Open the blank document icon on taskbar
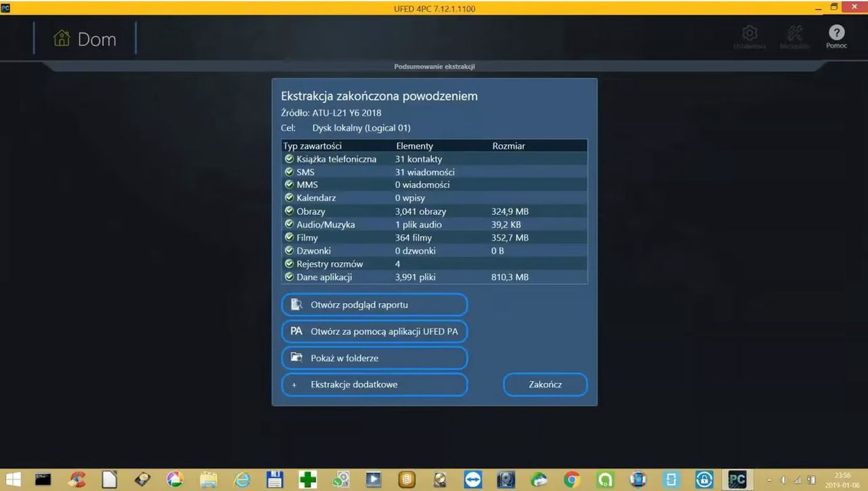The image size is (868, 491). (109, 479)
